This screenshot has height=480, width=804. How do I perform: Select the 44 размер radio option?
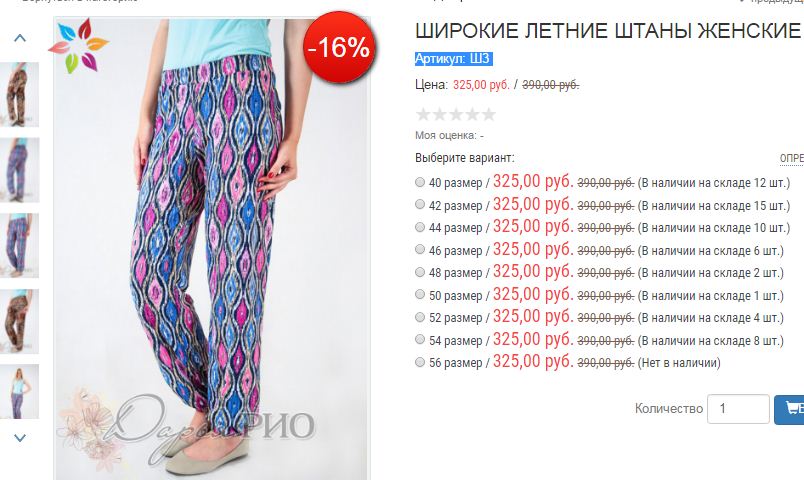[x=420, y=227]
